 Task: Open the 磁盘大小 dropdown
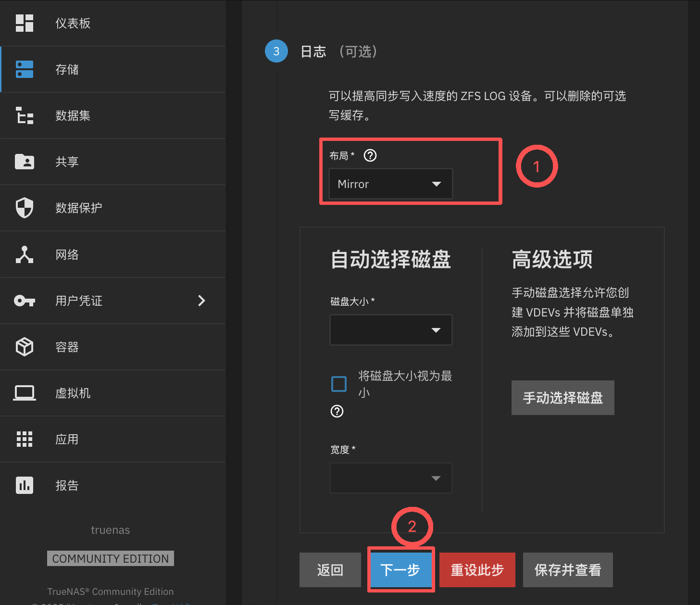(390, 330)
